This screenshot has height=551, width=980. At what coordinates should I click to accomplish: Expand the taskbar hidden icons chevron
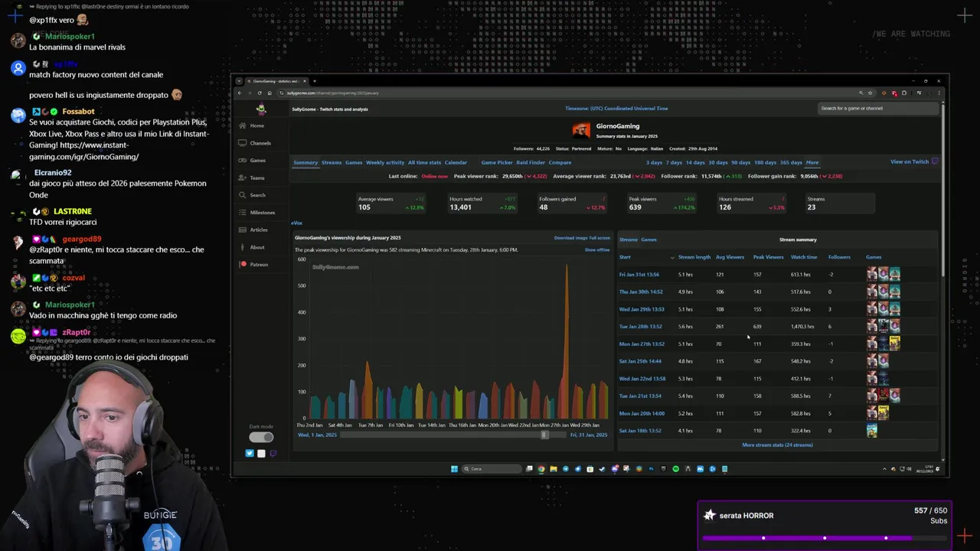point(884,469)
